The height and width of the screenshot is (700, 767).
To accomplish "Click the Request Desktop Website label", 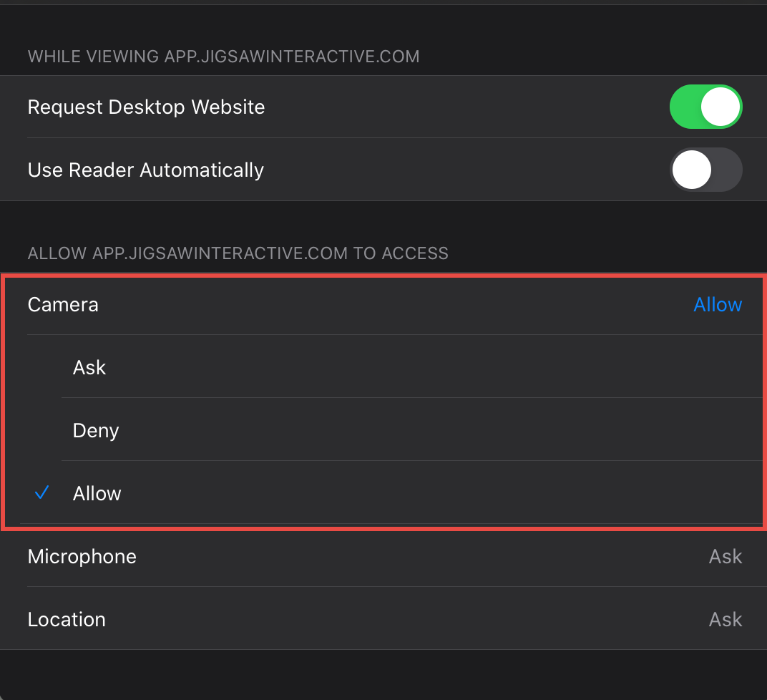I will click(146, 107).
